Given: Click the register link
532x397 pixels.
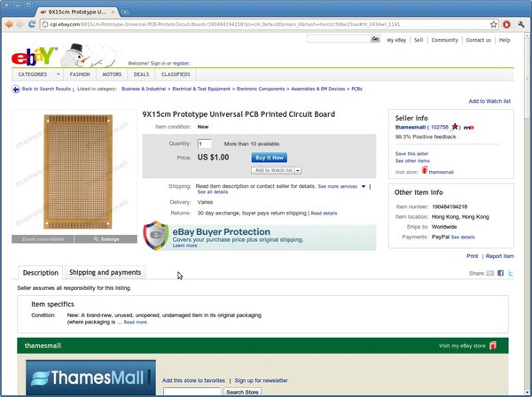Looking at the screenshot, I should tap(181, 64).
